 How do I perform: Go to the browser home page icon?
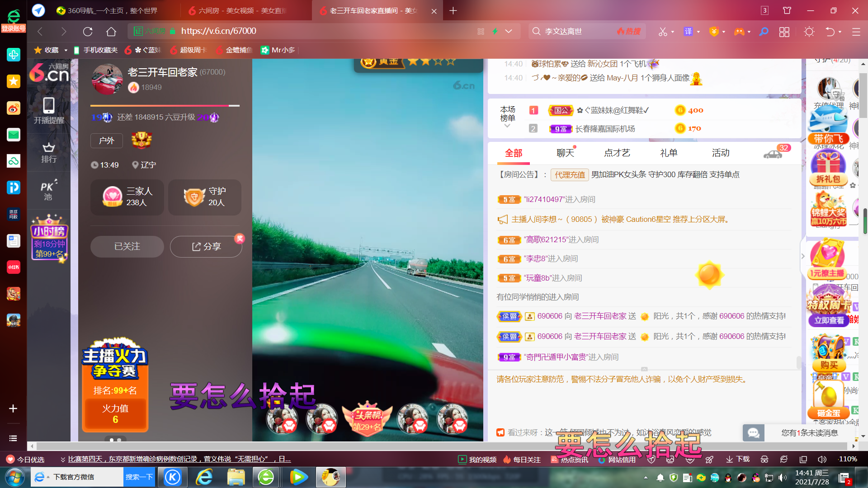pos(111,32)
